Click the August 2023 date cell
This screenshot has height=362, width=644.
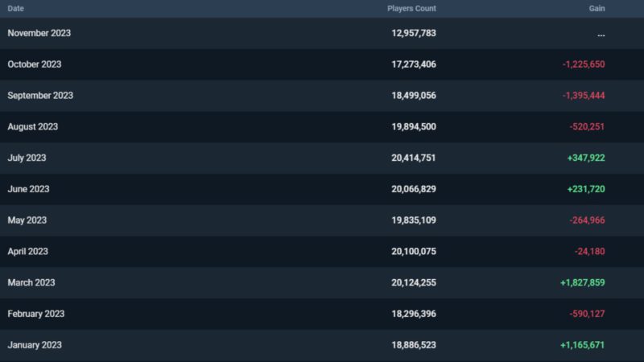click(x=33, y=127)
